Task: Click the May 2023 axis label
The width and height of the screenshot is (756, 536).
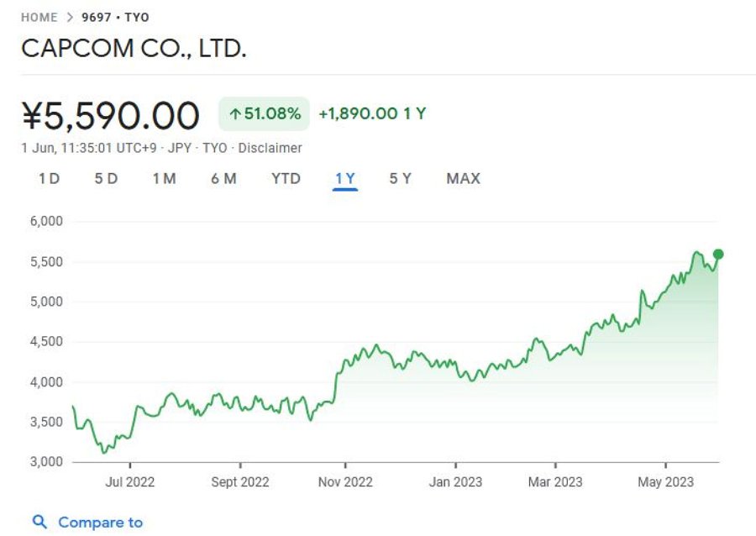Action: coord(666,482)
